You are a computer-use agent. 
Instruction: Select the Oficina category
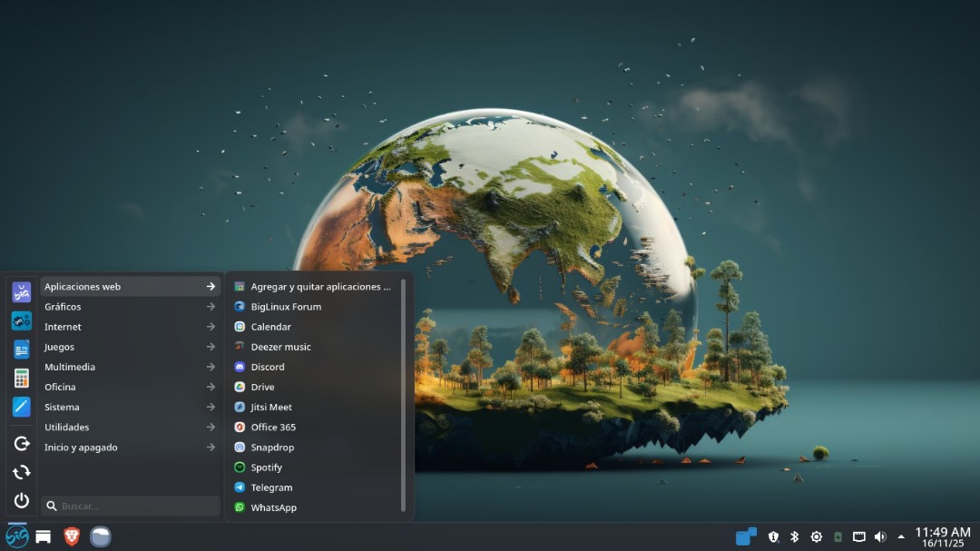[x=131, y=387]
